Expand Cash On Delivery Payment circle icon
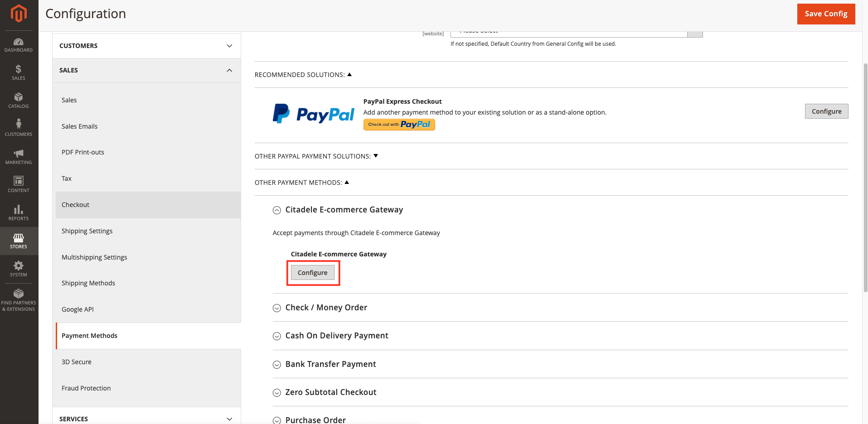 [277, 336]
